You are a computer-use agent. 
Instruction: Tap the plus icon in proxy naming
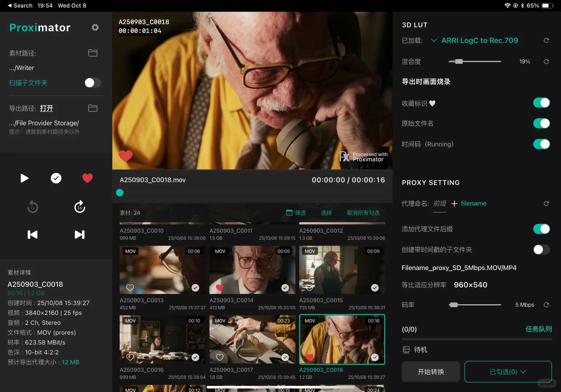454,204
